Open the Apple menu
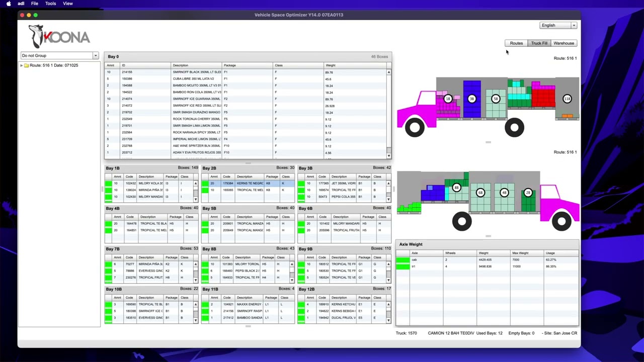Screen dimensions: 644x362 (x=8, y=4)
